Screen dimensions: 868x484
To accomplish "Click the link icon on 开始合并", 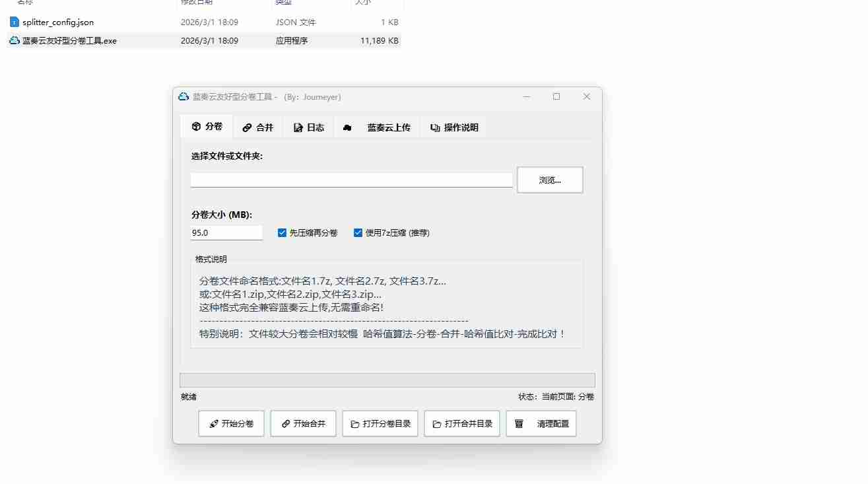I will coord(285,424).
